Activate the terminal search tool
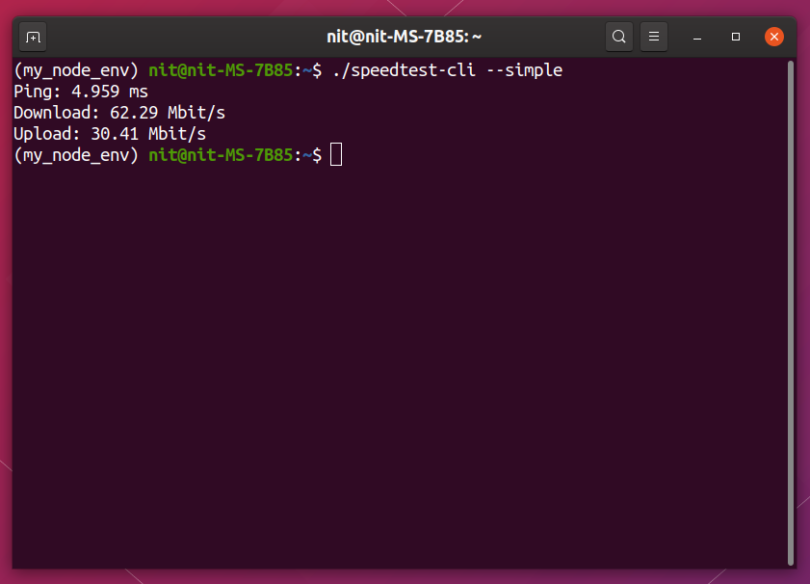 (619, 36)
